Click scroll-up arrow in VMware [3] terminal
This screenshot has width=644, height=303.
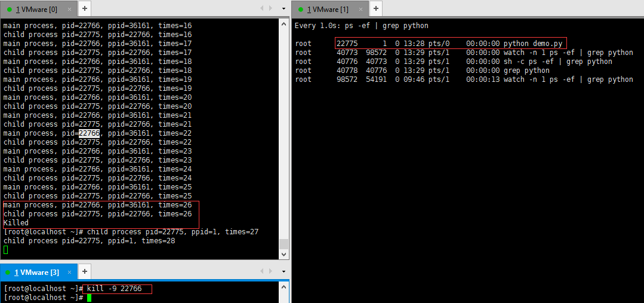coord(284,286)
